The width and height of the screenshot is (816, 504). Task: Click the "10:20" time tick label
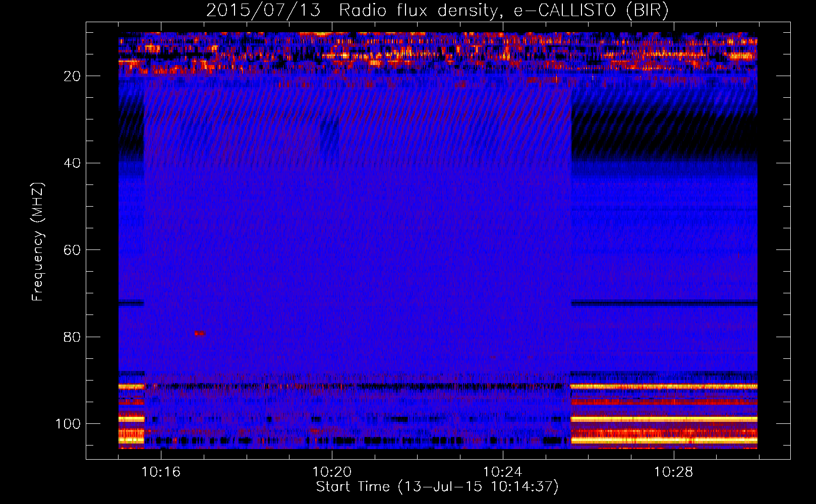332,472
